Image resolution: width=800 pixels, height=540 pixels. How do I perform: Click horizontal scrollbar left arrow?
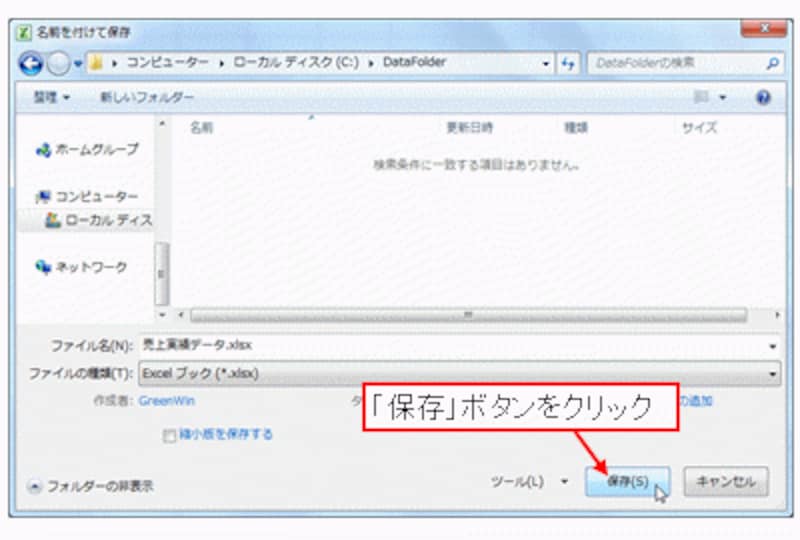(181, 315)
